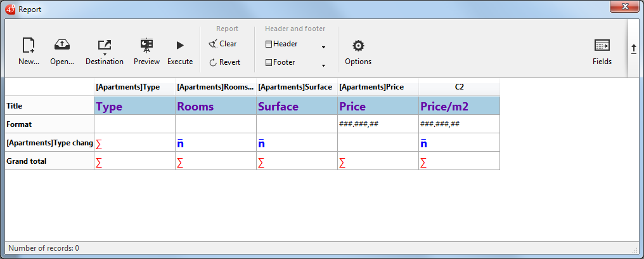
Task: Click the Preview icon
Action: pos(146,46)
